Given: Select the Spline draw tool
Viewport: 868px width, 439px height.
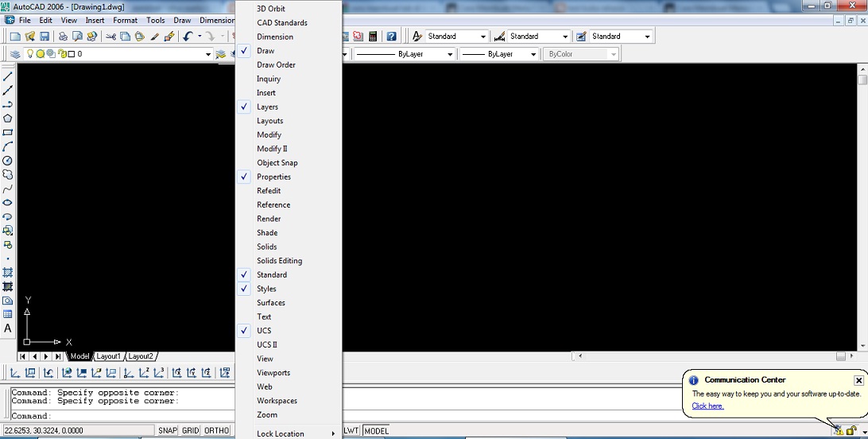Looking at the screenshot, I should 8,188.
